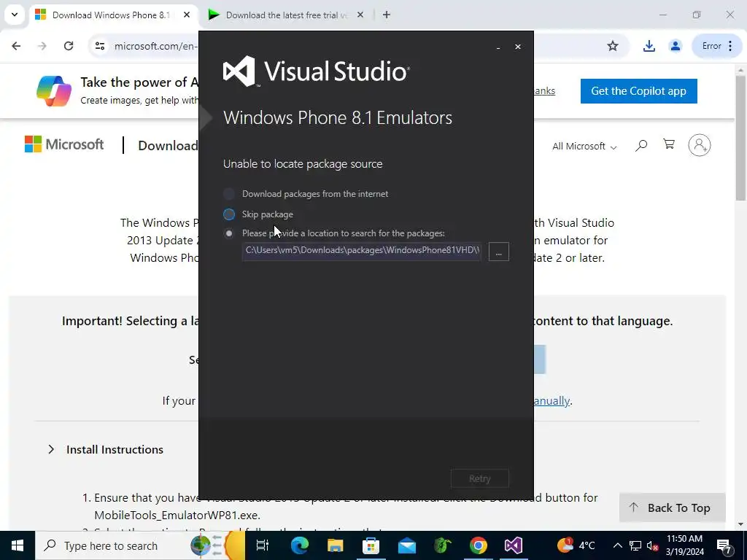Screen dimensions: 747x560
Task: Select Download packages from the internet option
Action: (229, 194)
